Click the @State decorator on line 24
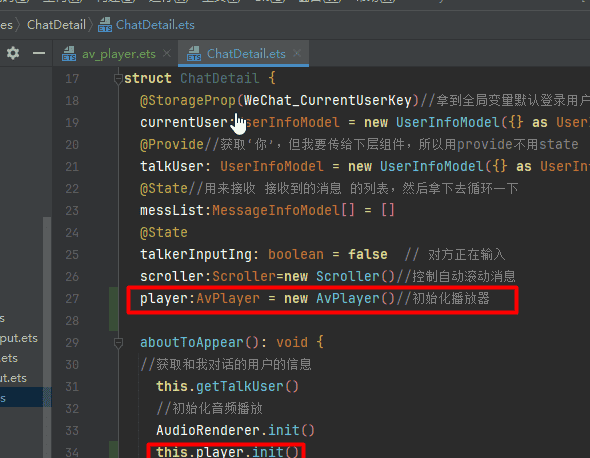 pyautogui.click(x=164, y=233)
